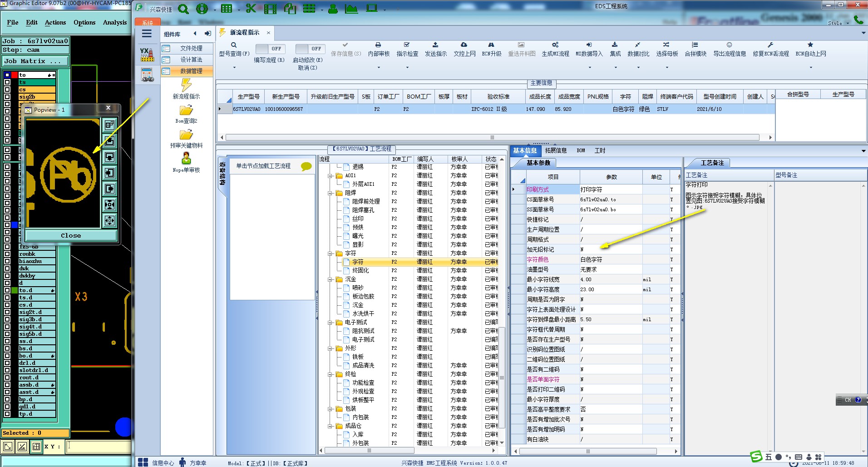The image size is (868, 467).
Task: Click the 合拼模块 numbered list icon
Action: 695,45
